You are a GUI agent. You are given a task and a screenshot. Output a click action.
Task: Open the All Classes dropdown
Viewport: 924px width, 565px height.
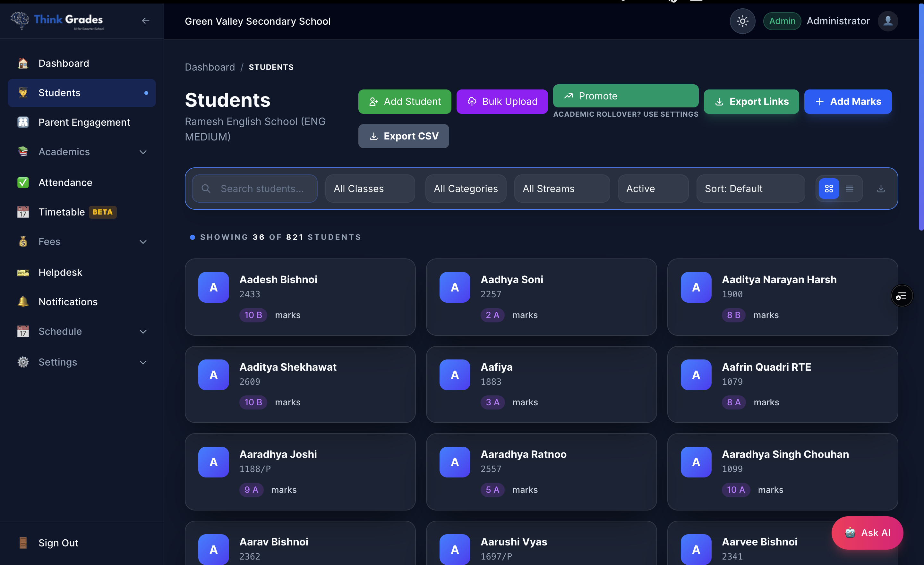pos(370,189)
